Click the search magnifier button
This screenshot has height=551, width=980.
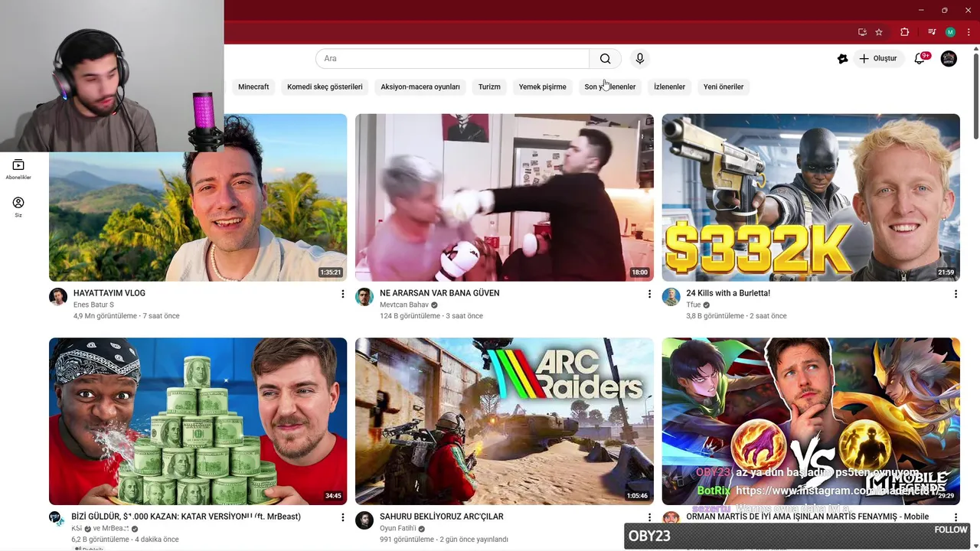pyautogui.click(x=605, y=59)
